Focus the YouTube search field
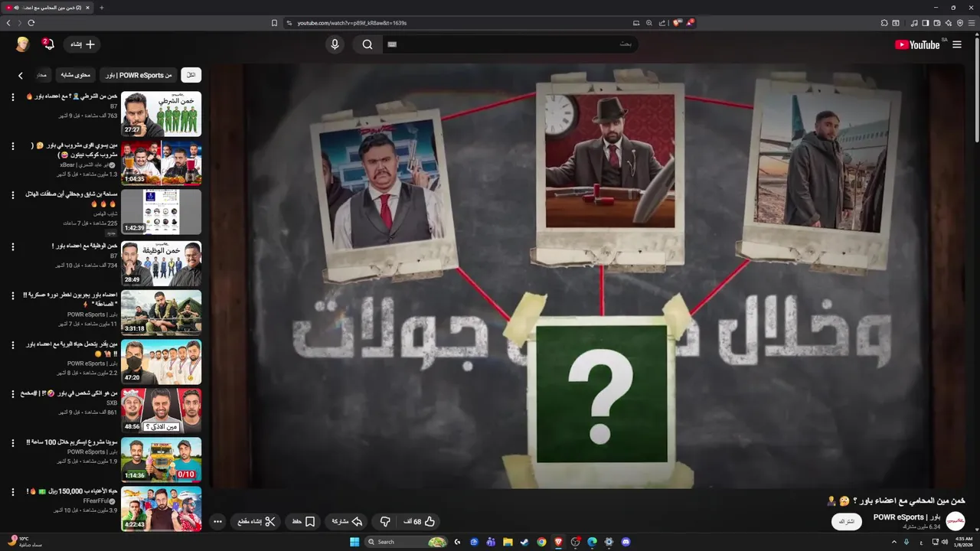The width and height of the screenshot is (980, 551). pyautogui.click(x=509, y=44)
